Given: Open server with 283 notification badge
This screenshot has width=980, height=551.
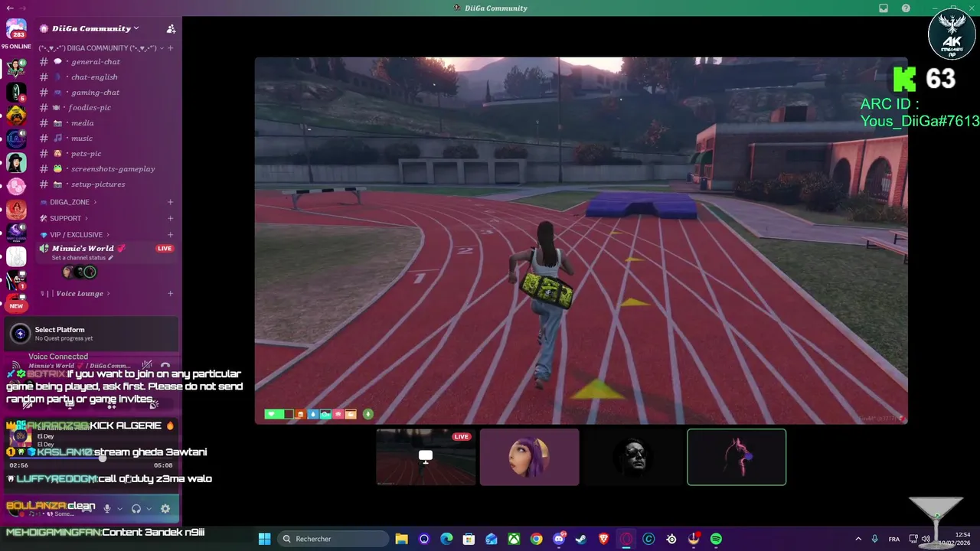Looking at the screenshot, I should pyautogui.click(x=16, y=28).
